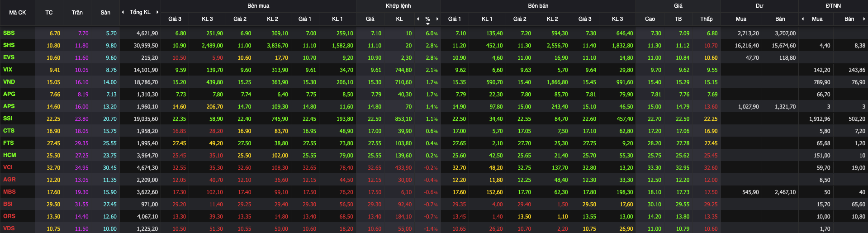The height and width of the screenshot is (233, 868).
Task: Click the Tổng KL column header
Action: click(x=140, y=12)
